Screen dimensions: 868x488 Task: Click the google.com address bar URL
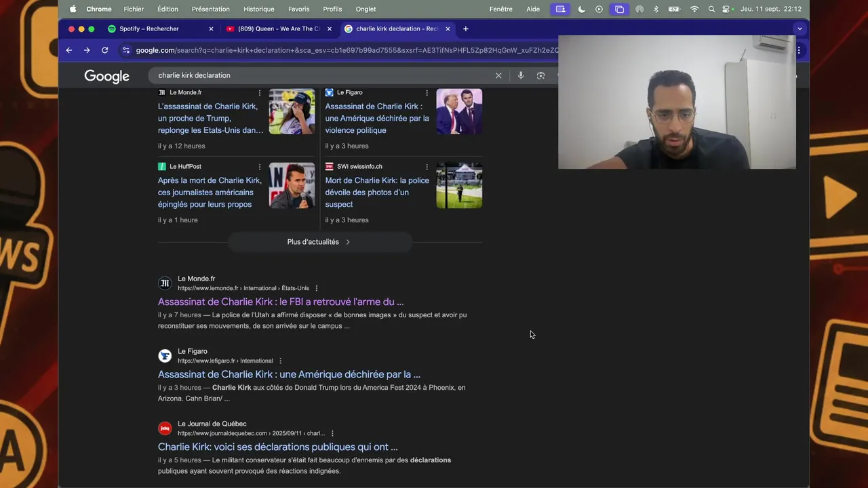coord(346,50)
